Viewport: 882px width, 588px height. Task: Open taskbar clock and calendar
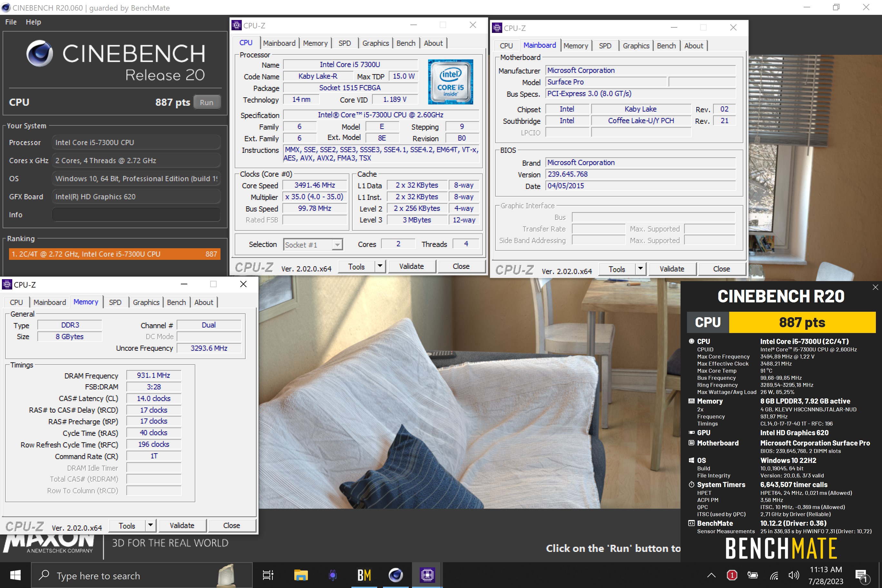click(826, 575)
